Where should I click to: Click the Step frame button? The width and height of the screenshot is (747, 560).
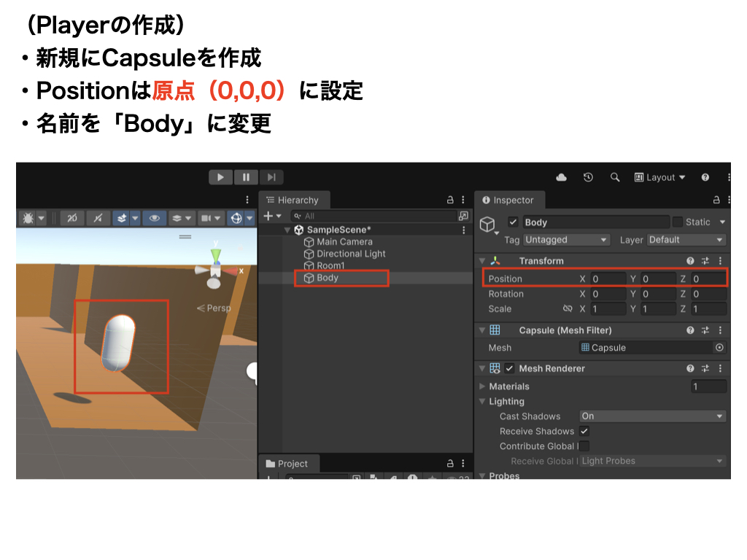click(x=271, y=177)
